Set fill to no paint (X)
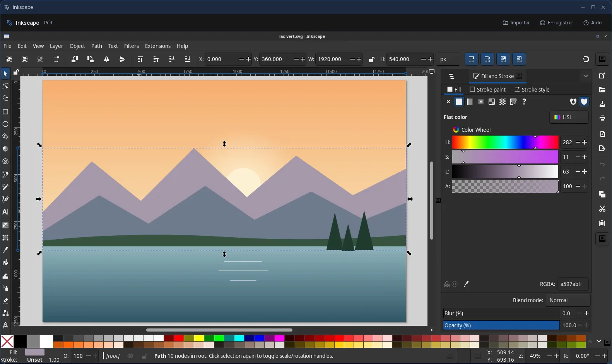Viewport: 612px width, 364px height. [x=448, y=102]
